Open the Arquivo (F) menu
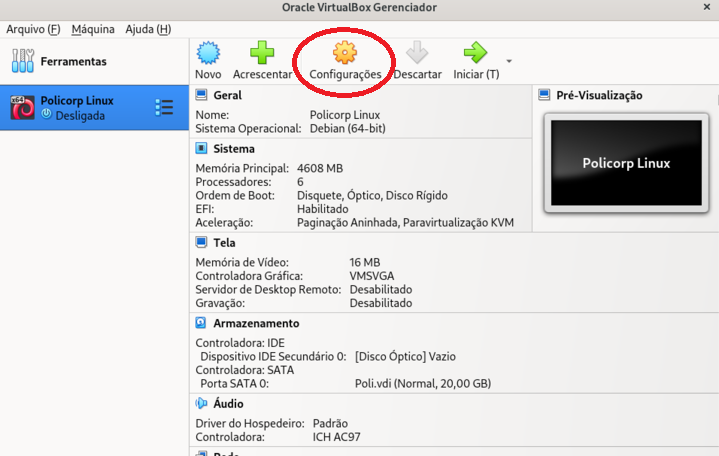719x456 pixels. coord(33,29)
